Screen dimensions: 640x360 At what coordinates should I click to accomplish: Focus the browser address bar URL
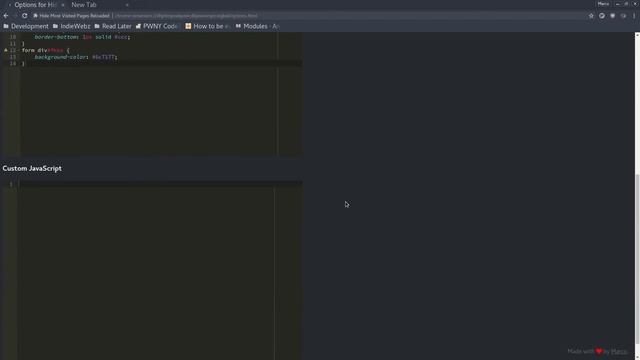[186, 16]
